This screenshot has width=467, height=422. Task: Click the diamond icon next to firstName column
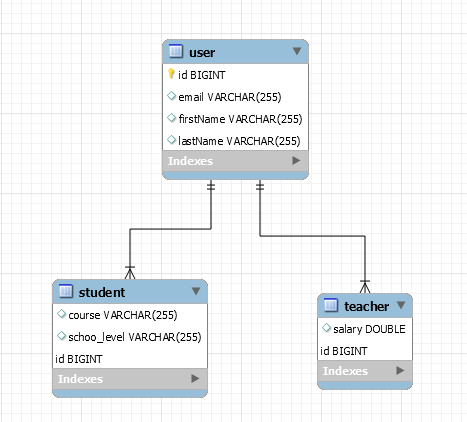pos(171,118)
